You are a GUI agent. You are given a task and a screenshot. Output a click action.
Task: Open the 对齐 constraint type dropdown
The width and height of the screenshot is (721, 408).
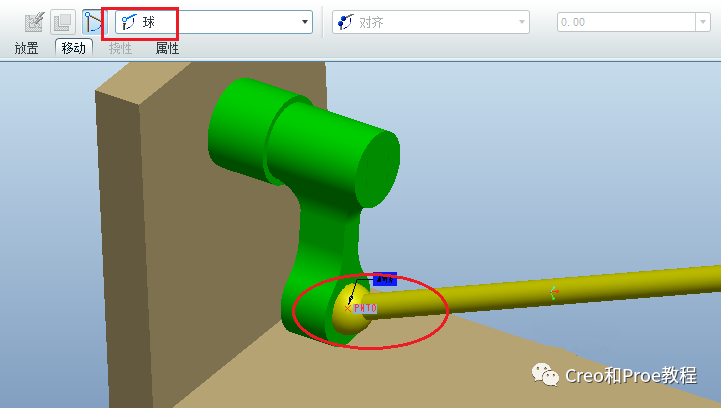pyautogui.click(x=430, y=22)
